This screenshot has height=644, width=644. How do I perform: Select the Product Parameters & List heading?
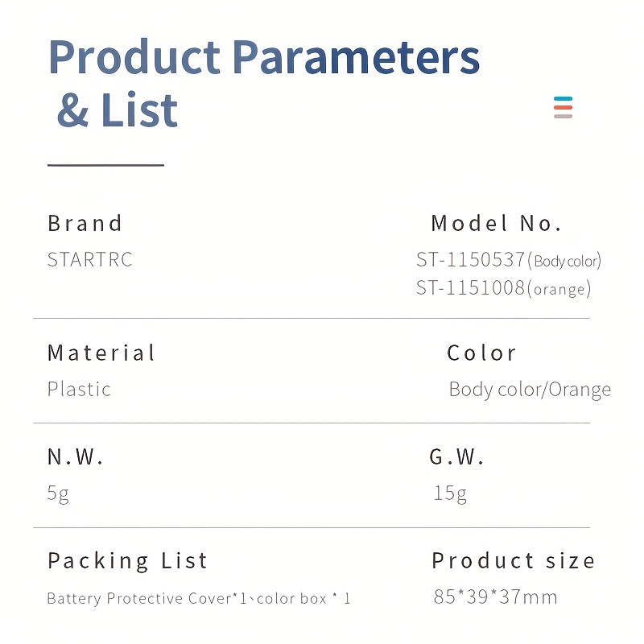[x=264, y=83]
